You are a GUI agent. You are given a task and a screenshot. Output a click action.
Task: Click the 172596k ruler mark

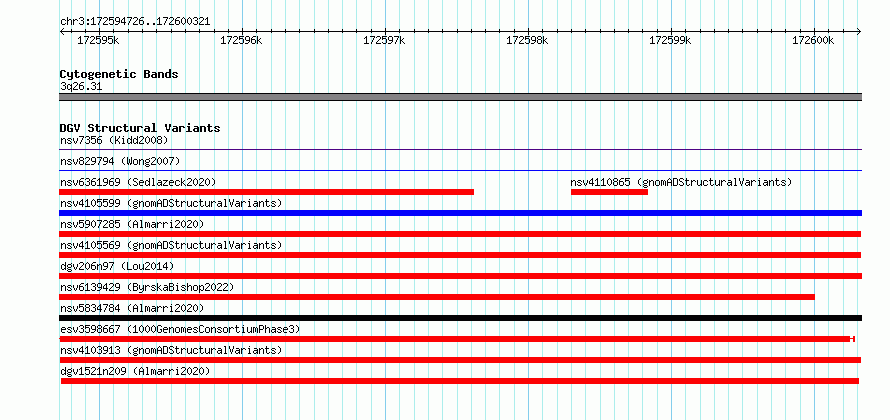(241, 40)
